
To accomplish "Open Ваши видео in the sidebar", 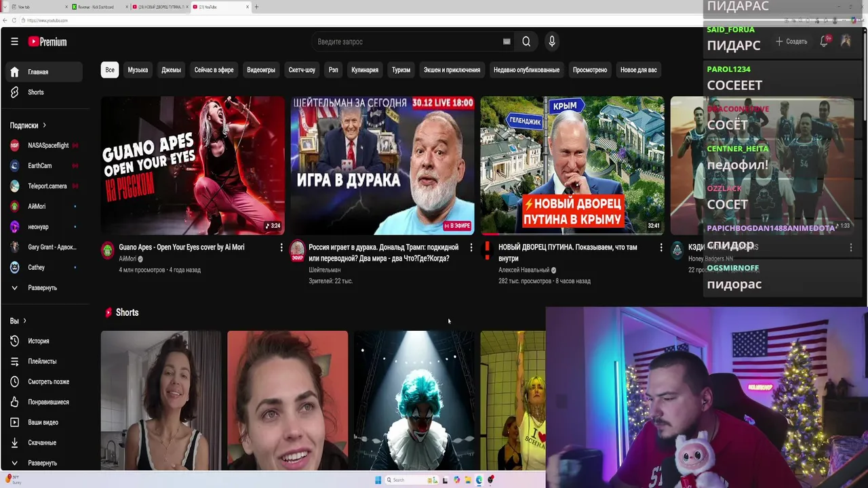I will 44,422.
